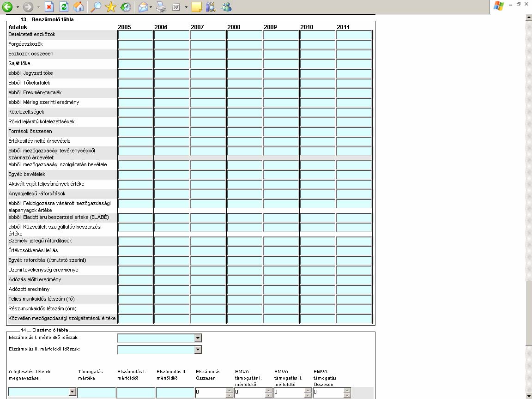Click the 'Adatok' column header
The height and width of the screenshot is (399, 532).
18,27
